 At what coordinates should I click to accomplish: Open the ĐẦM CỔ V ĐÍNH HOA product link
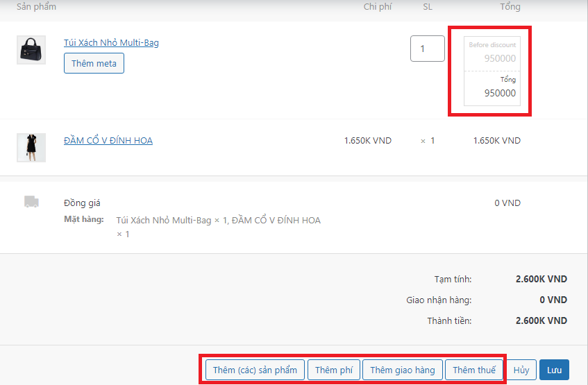108,141
